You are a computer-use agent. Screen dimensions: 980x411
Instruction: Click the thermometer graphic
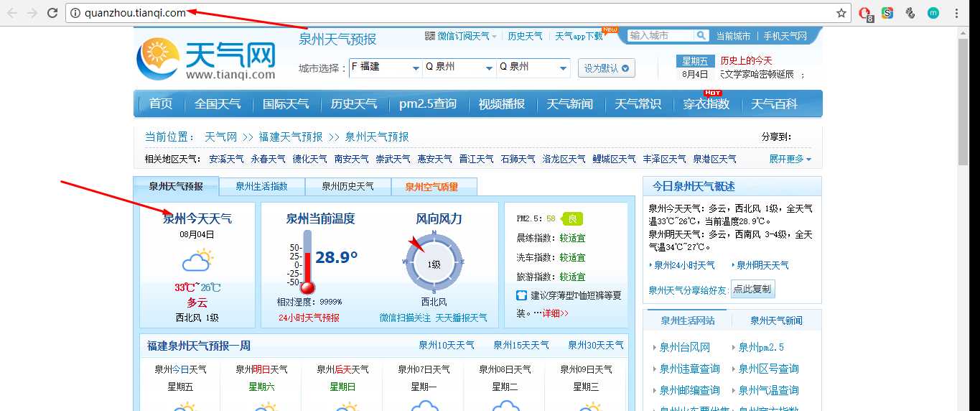308,262
